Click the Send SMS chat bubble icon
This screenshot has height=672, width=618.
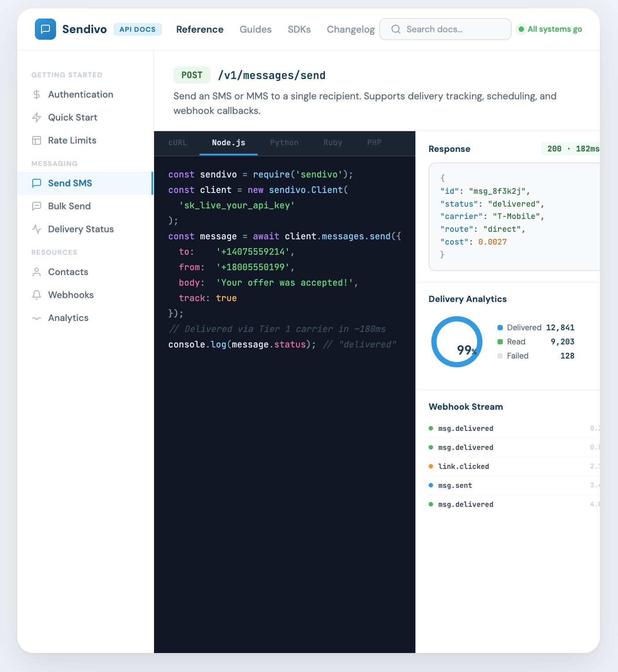pos(37,183)
